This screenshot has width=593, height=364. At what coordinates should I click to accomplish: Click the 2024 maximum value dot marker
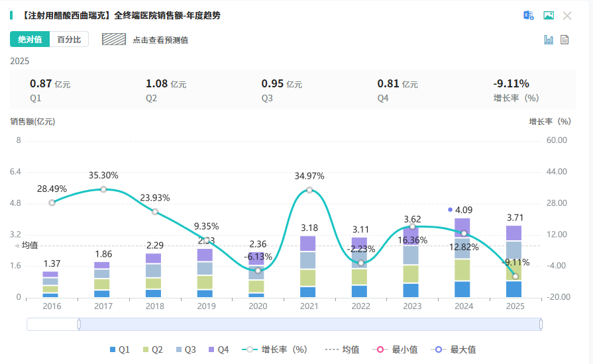coord(451,210)
